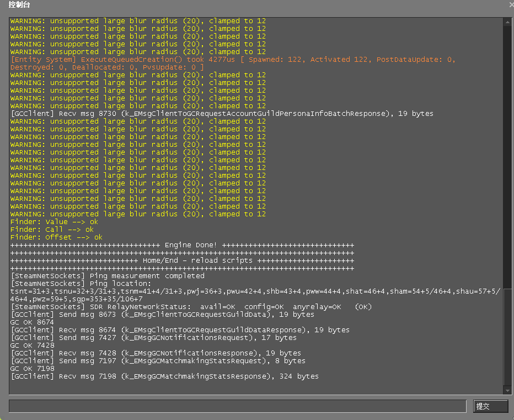This screenshot has width=514, height=420.
Task: Select the 'Ping location:' line
Action: 81,284
